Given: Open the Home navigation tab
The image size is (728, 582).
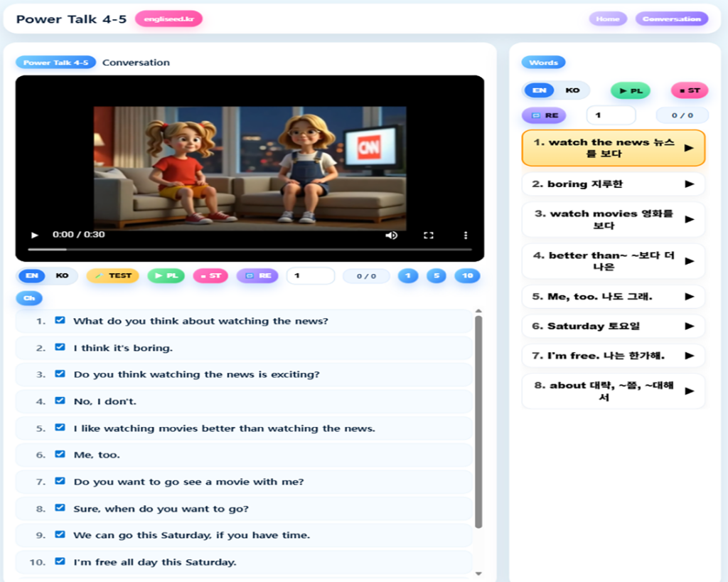Looking at the screenshot, I should point(607,18).
